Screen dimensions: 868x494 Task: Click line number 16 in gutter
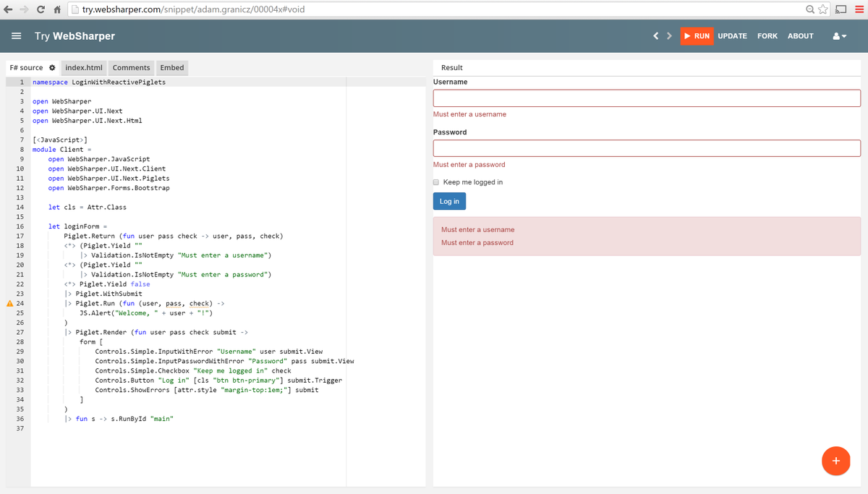[x=20, y=226]
